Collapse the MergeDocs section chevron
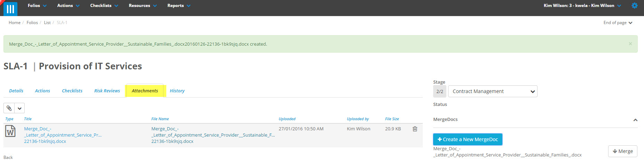This screenshot has height=161, width=644. point(635,120)
